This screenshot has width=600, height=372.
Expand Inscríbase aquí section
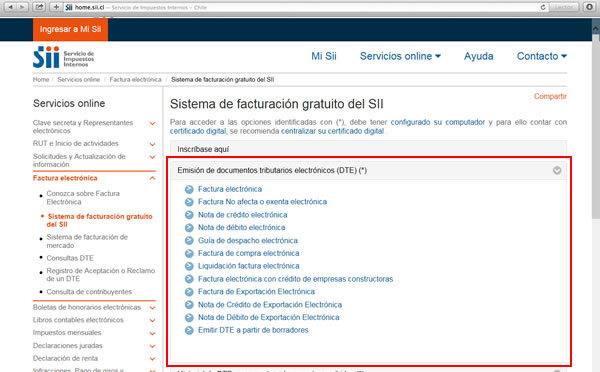point(368,149)
